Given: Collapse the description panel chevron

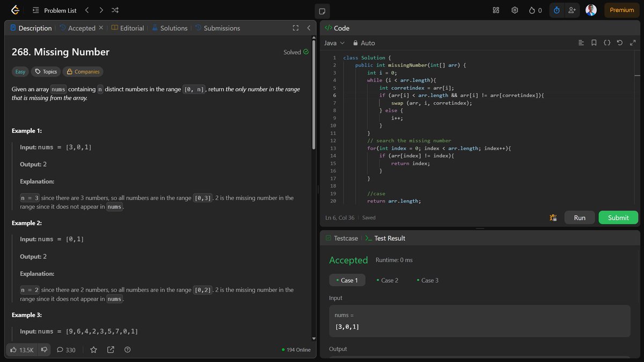Looking at the screenshot, I should pyautogui.click(x=309, y=28).
